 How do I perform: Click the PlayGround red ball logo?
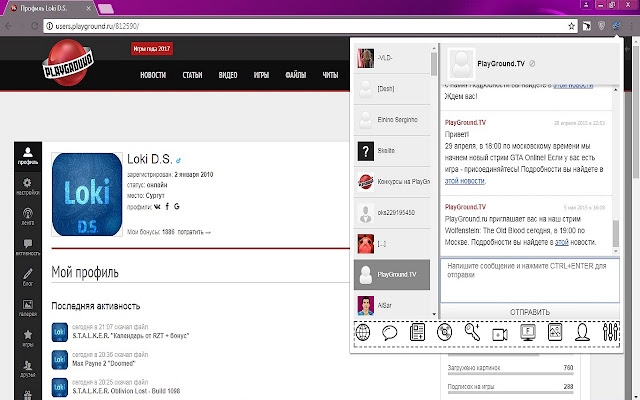(x=68, y=62)
